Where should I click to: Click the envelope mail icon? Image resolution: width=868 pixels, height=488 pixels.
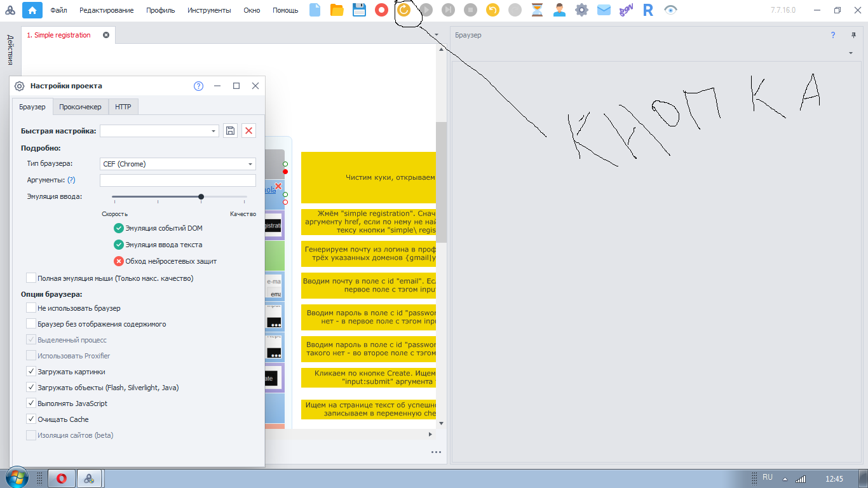point(604,10)
